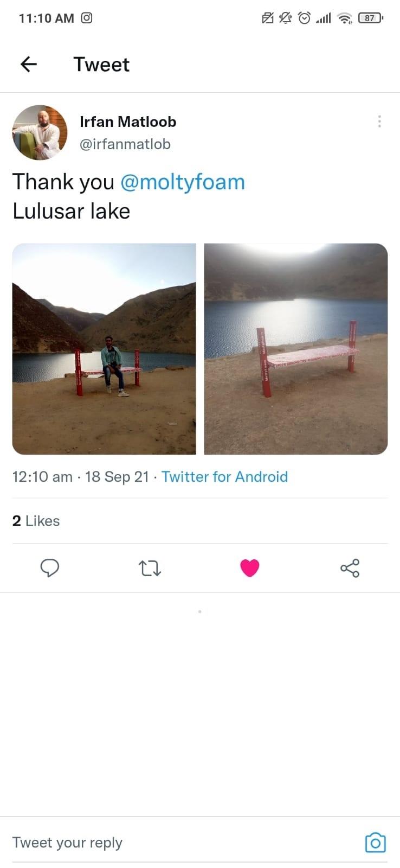Open the @moltyfoam mention link
The width and height of the screenshot is (400, 868).
click(x=183, y=182)
